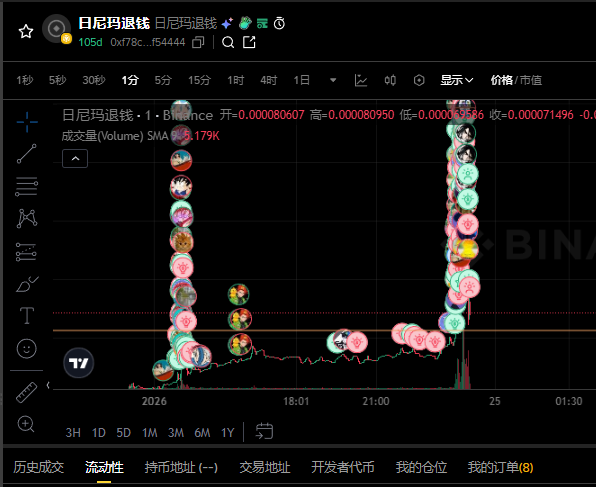Screen dimensions: 596x487
Task: Open chart settings hexagon icon
Action: pyautogui.click(x=419, y=80)
